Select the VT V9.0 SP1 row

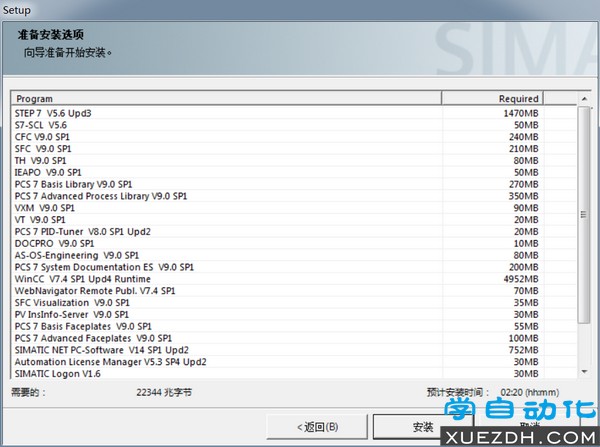click(293, 220)
